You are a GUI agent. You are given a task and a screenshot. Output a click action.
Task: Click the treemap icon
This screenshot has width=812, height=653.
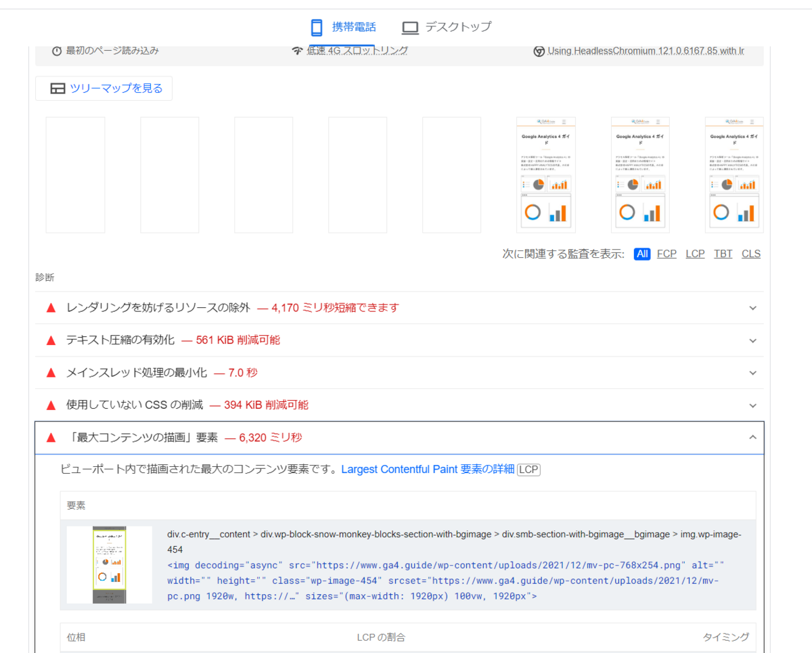[58, 89]
